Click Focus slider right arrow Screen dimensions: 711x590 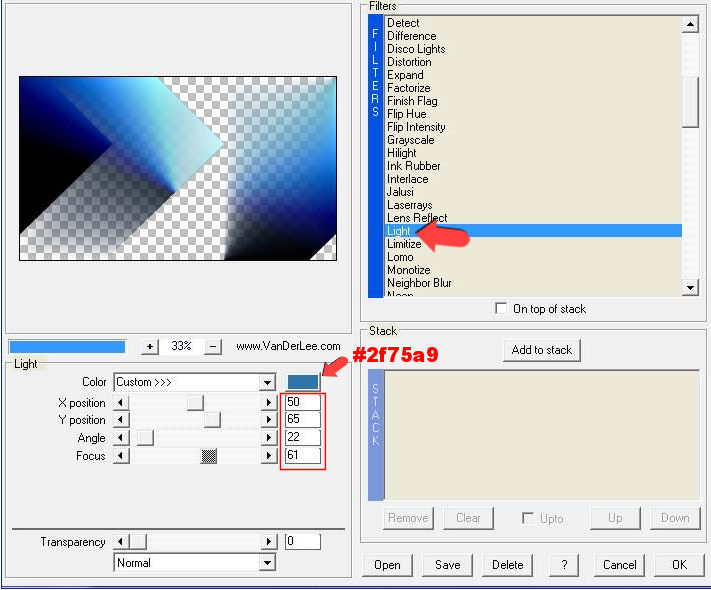coord(268,456)
